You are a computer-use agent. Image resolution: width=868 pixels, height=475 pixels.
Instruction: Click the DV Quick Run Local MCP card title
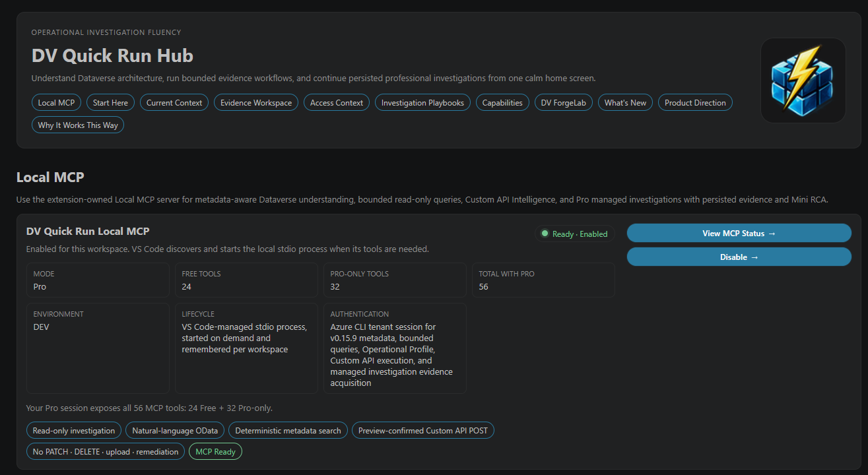(x=88, y=231)
